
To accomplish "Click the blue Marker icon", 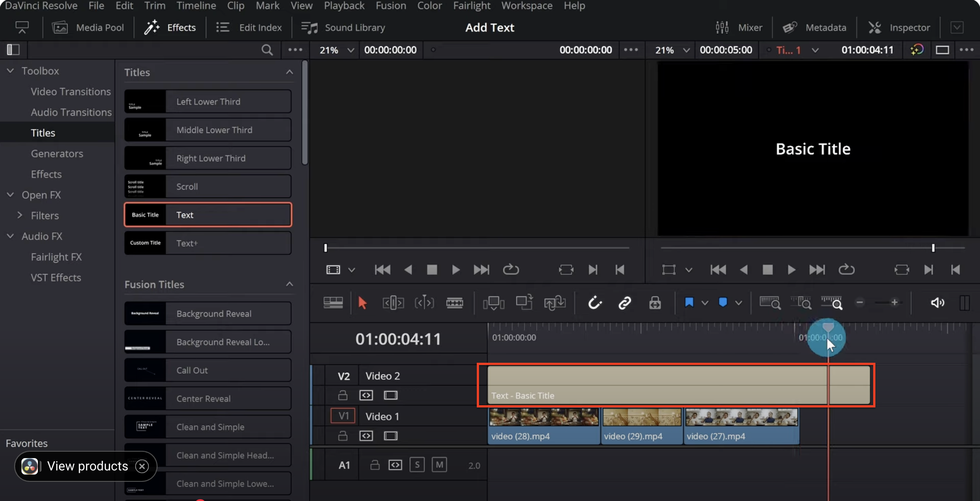I will (723, 302).
